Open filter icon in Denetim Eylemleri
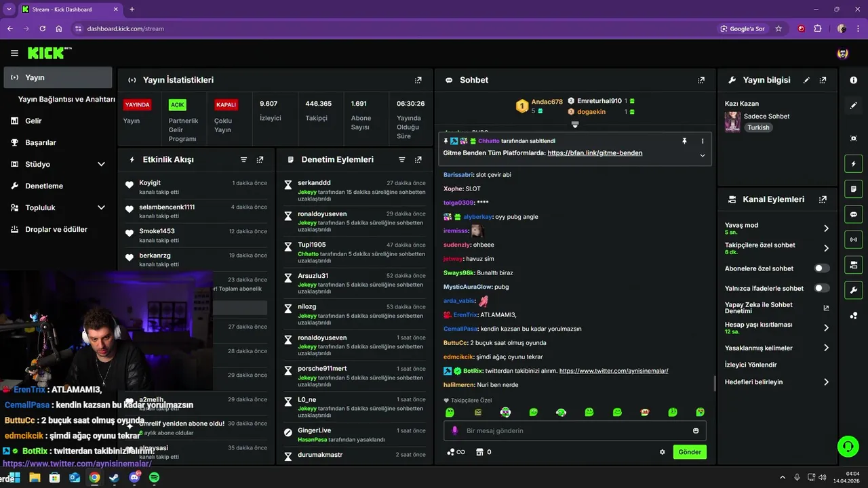This screenshot has height=488, width=868. pos(402,160)
